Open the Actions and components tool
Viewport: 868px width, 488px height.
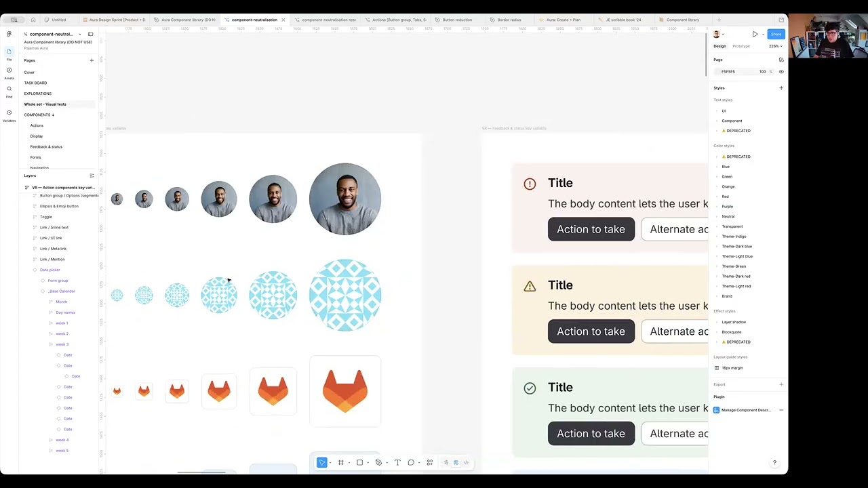[x=430, y=462]
